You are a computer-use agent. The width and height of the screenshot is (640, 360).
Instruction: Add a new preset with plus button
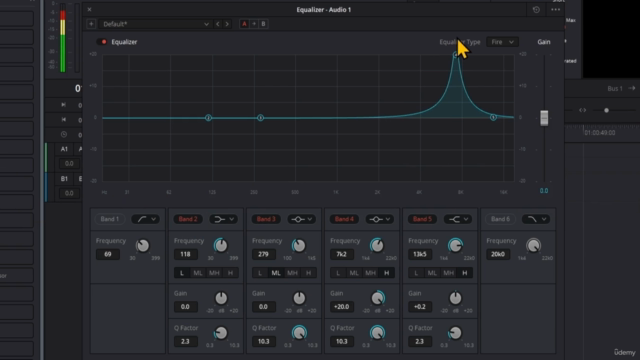click(91, 24)
